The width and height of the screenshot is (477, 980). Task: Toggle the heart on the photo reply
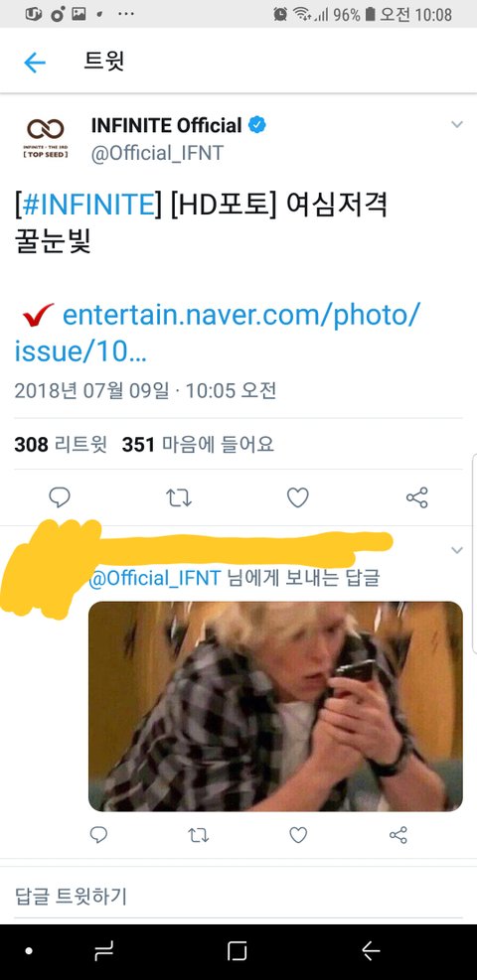[x=298, y=834]
